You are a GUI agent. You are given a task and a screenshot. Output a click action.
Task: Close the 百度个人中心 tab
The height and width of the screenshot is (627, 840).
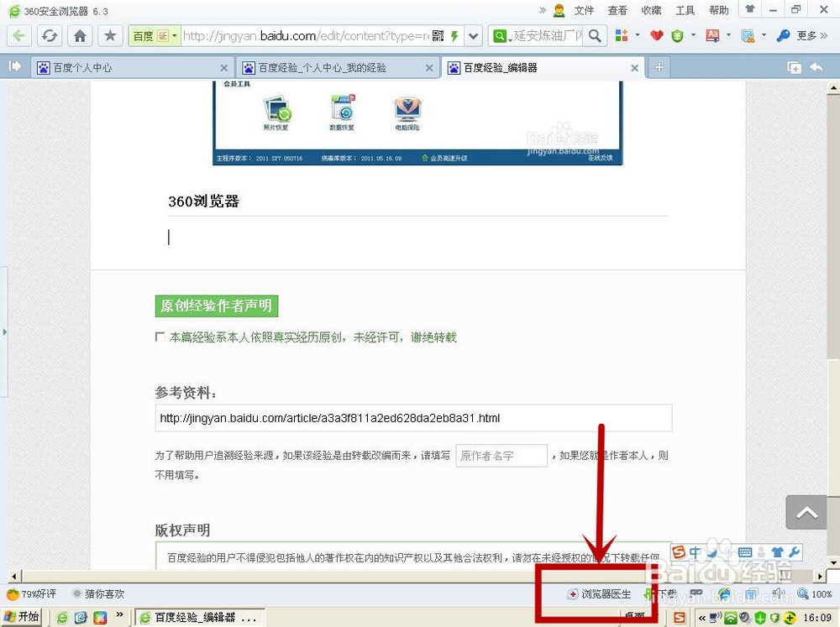point(224,68)
